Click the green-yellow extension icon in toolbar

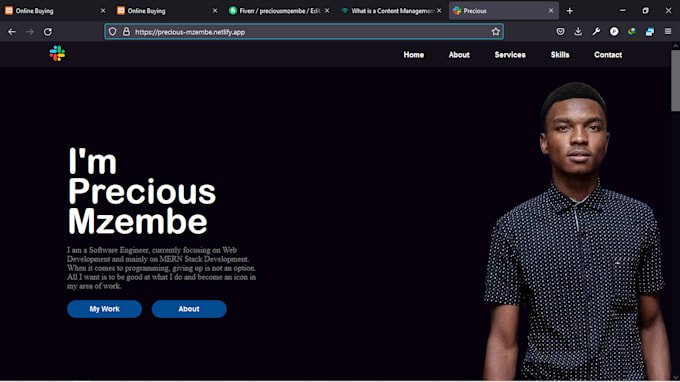tap(632, 31)
